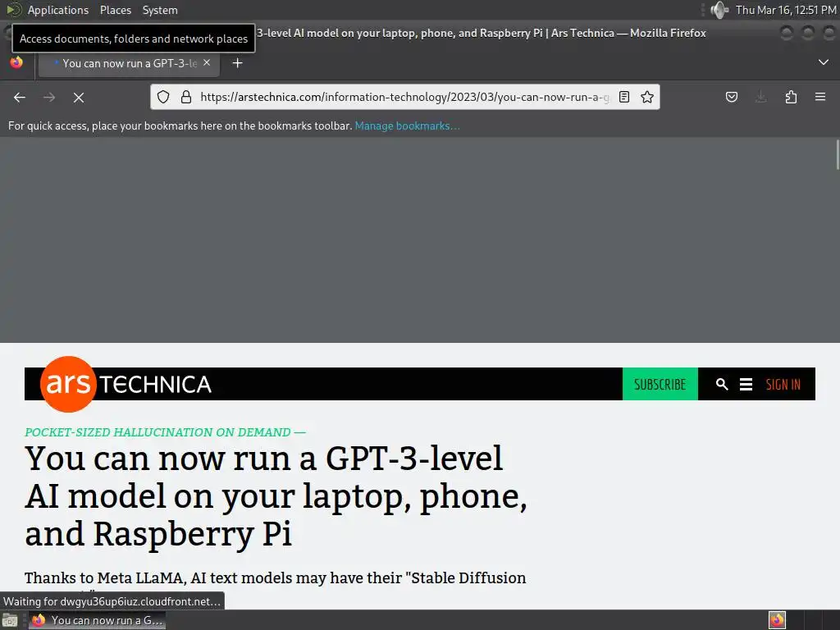
Task: Click SIGN IN on Ars Technica
Action: (x=783, y=384)
